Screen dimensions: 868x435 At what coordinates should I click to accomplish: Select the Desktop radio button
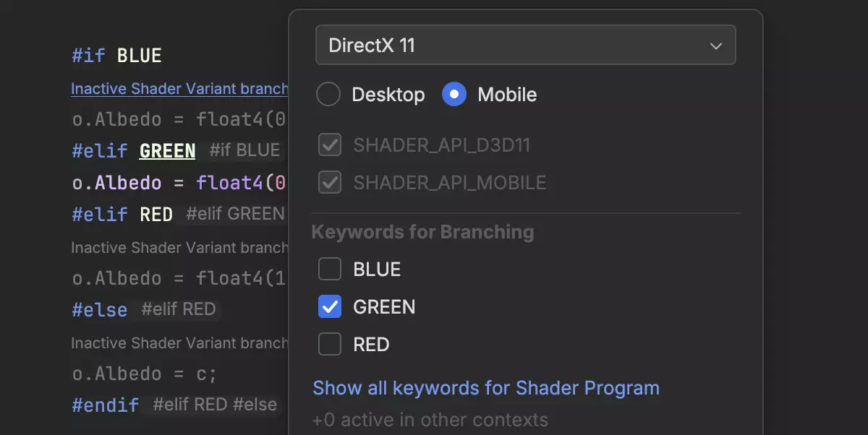click(x=328, y=94)
